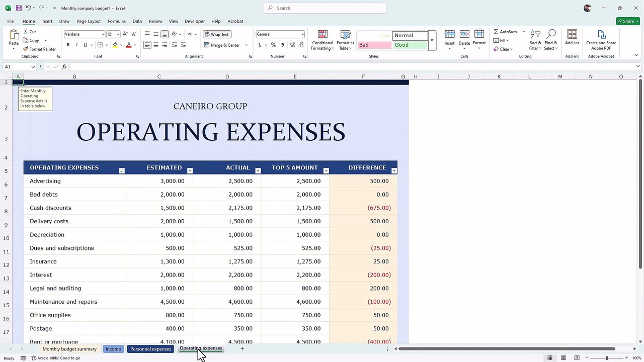Image resolution: width=644 pixels, height=362 pixels.
Task: Apply the accounting number format ($)
Action: (260, 45)
